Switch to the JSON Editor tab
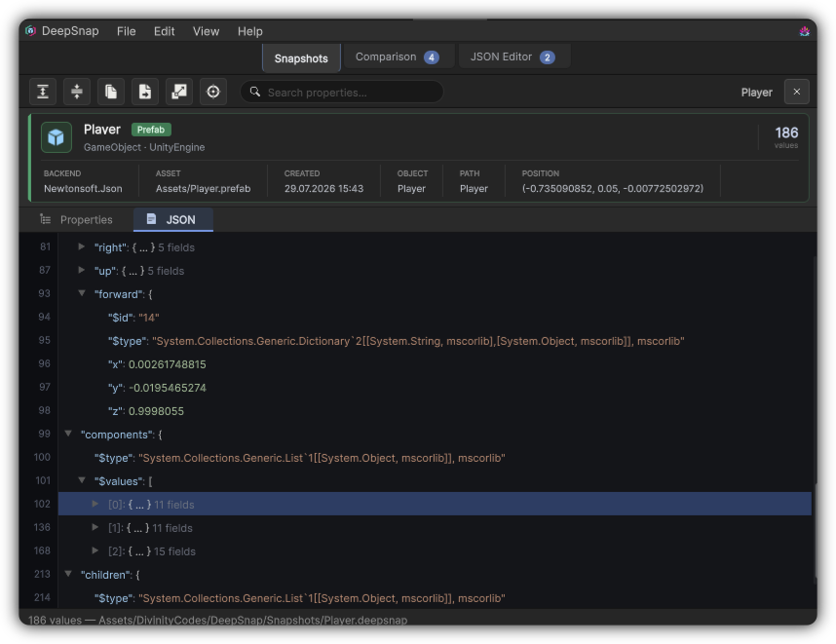The image size is (836, 644). [513, 57]
